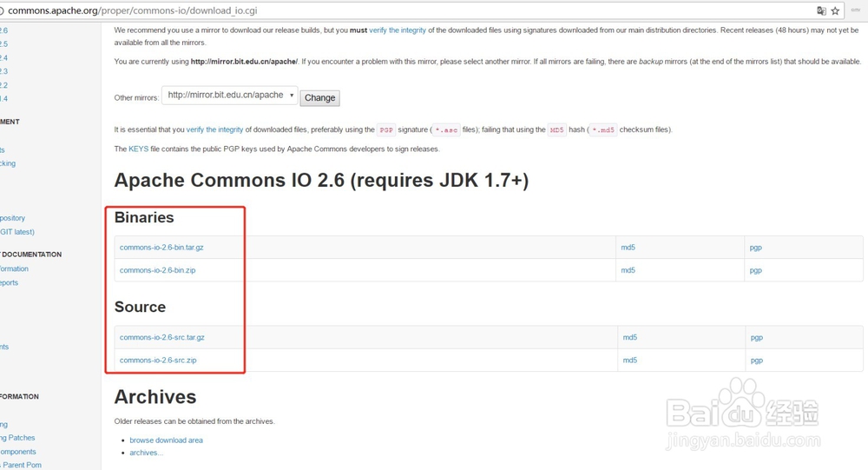The image size is (868, 470).
Task: Click the 'MD5' code label
Action: pyautogui.click(x=557, y=130)
